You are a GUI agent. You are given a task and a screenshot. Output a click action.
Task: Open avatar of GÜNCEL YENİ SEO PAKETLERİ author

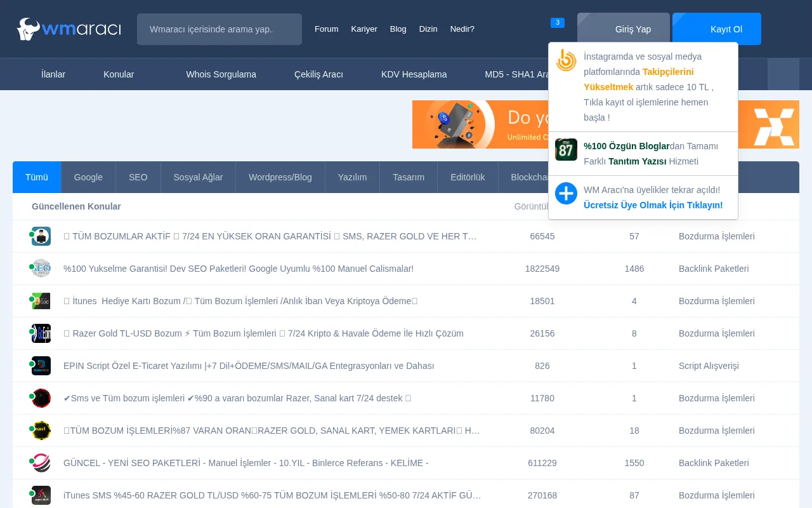(41, 463)
